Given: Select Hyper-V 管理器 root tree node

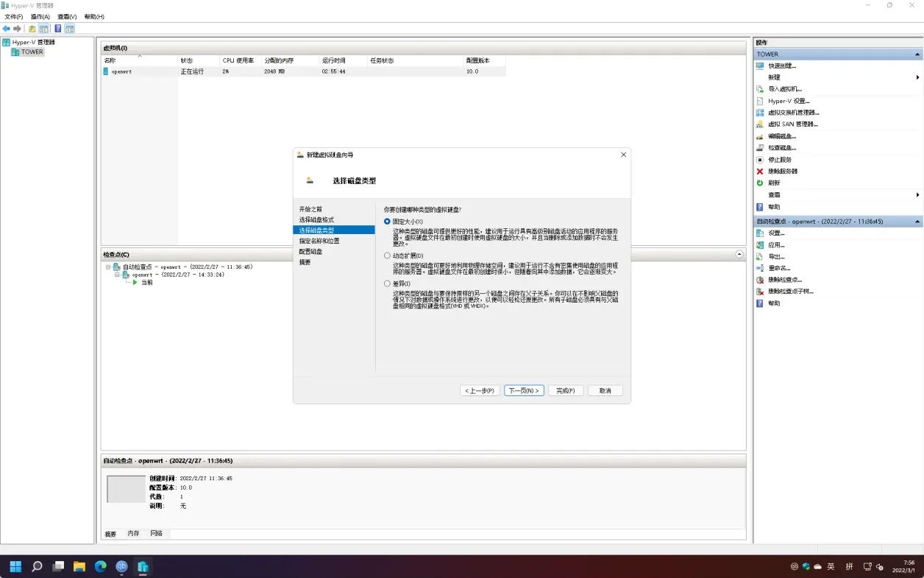Looking at the screenshot, I should tap(33, 42).
